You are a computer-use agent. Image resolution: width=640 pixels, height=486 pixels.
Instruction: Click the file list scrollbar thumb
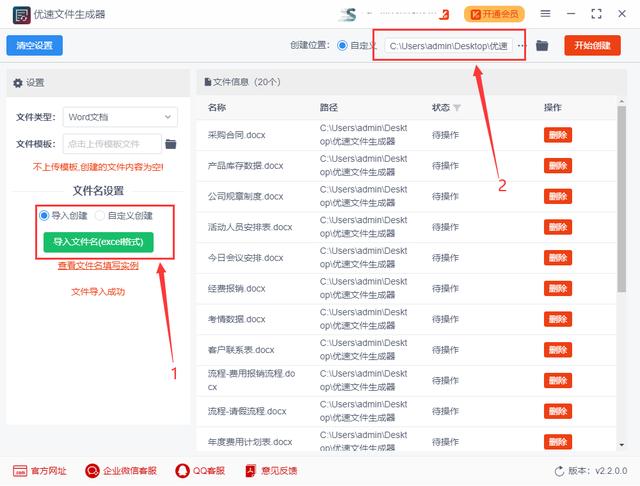[622, 199]
